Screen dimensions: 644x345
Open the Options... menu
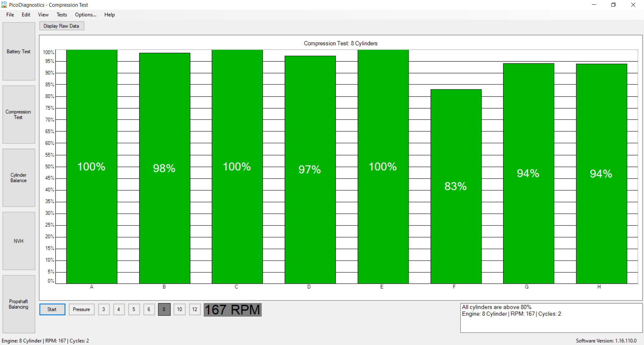[x=86, y=15]
